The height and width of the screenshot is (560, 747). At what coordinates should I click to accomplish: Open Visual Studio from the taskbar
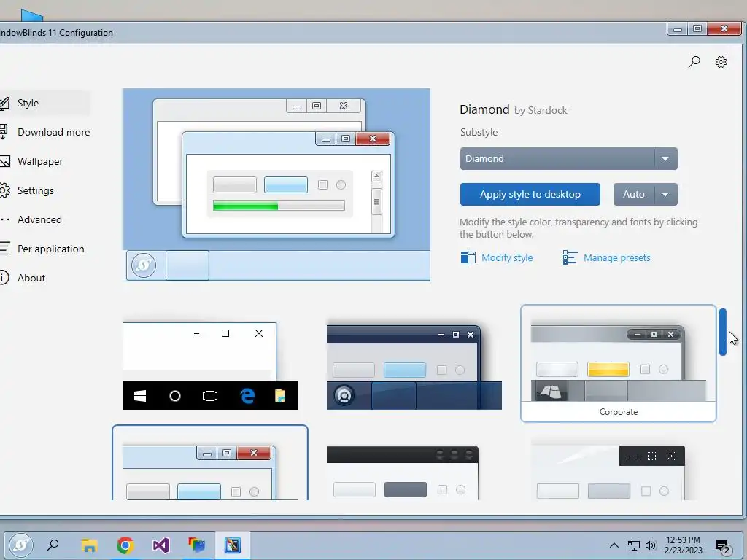pos(161,545)
